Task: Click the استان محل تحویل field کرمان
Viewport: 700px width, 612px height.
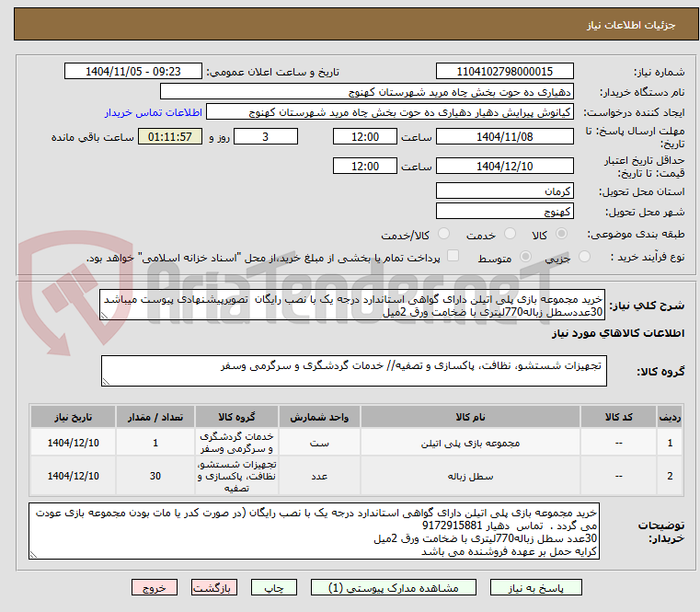Action: tap(504, 191)
